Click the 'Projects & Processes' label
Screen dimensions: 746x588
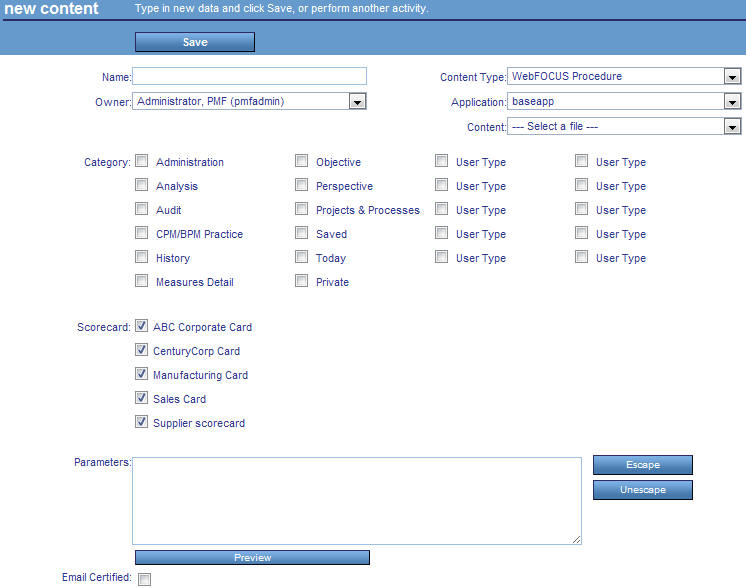coord(368,210)
